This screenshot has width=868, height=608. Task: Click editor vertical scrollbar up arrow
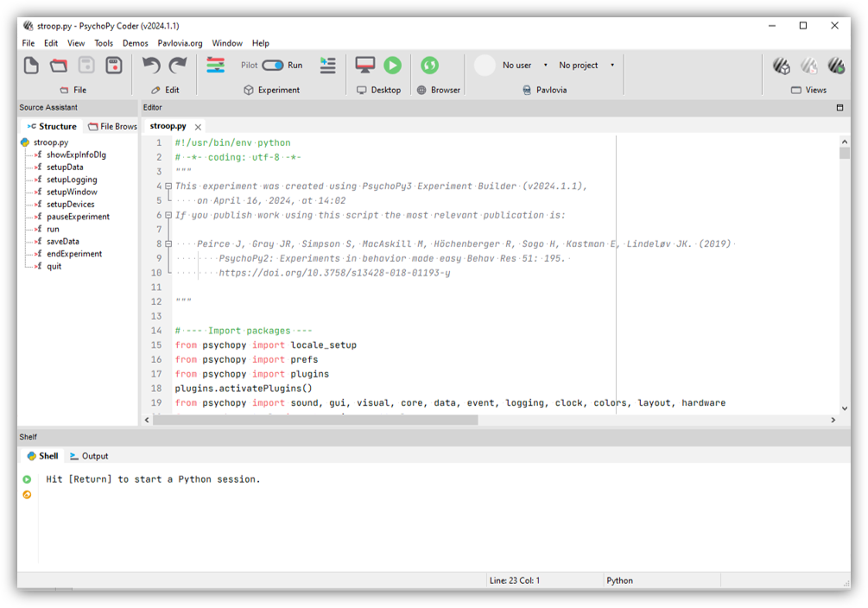click(845, 142)
